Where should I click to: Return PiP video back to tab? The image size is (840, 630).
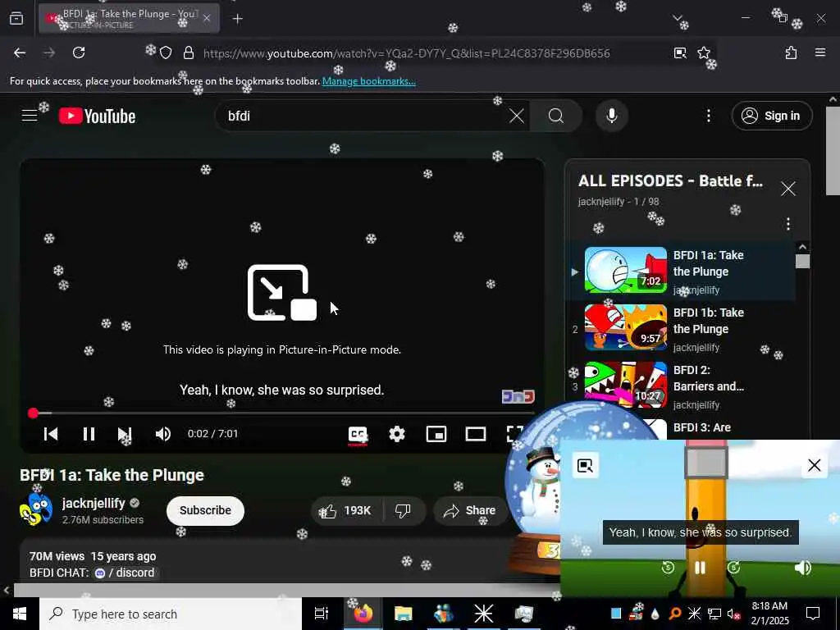[x=584, y=465]
